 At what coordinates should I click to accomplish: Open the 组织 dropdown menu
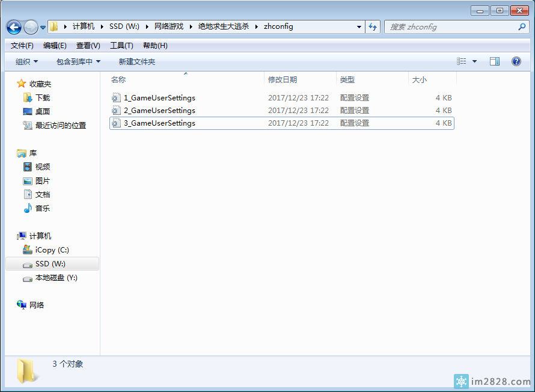[x=26, y=61]
